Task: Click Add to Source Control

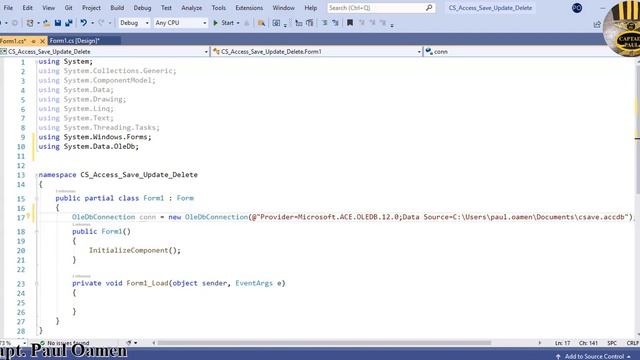Action: (x=594, y=356)
